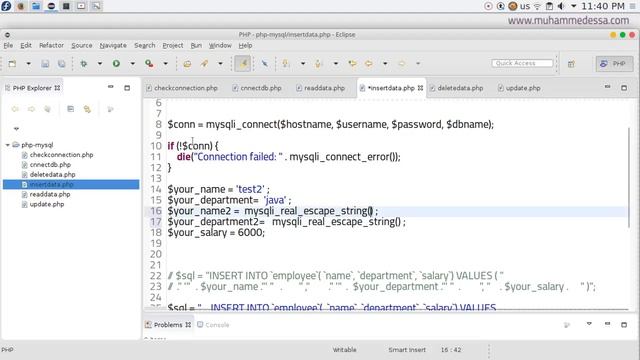Viewport: 640px width, 360px height.
Task: Open the Refactor menu
Action: (51, 45)
